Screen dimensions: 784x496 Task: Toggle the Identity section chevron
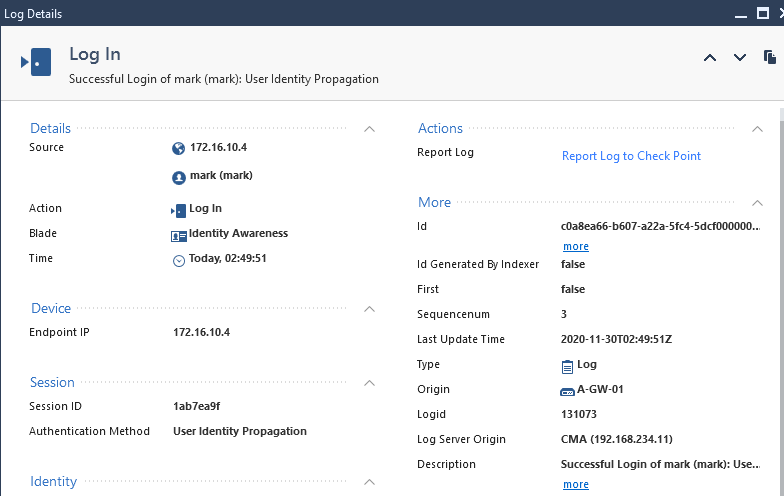[x=369, y=482]
